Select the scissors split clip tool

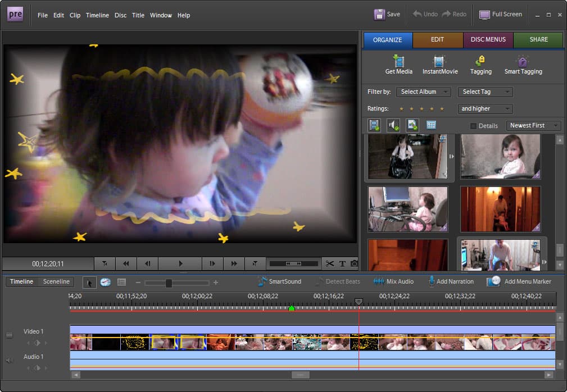pyautogui.click(x=329, y=263)
